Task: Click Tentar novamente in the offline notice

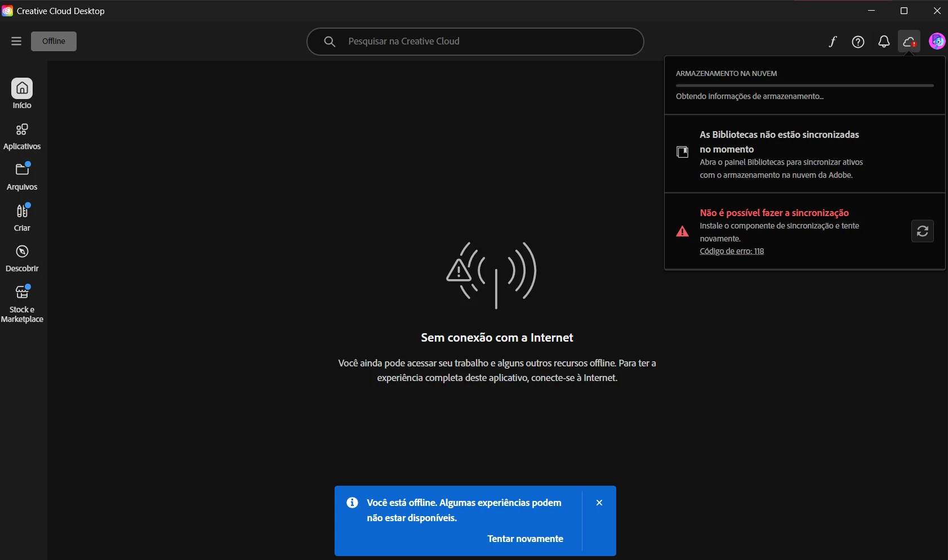Action: pyautogui.click(x=525, y=539)
